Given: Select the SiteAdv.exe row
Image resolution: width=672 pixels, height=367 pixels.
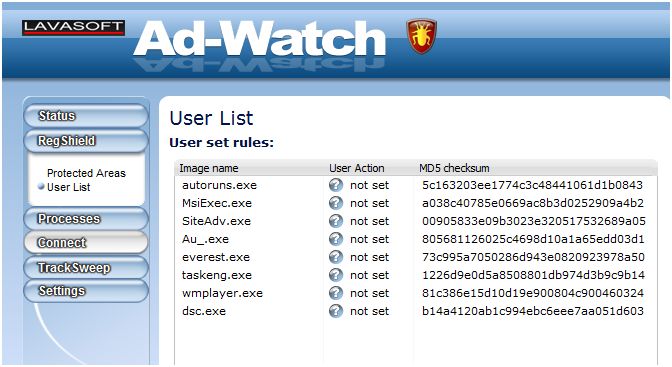Looking at the screenshot, I should 415,221.
